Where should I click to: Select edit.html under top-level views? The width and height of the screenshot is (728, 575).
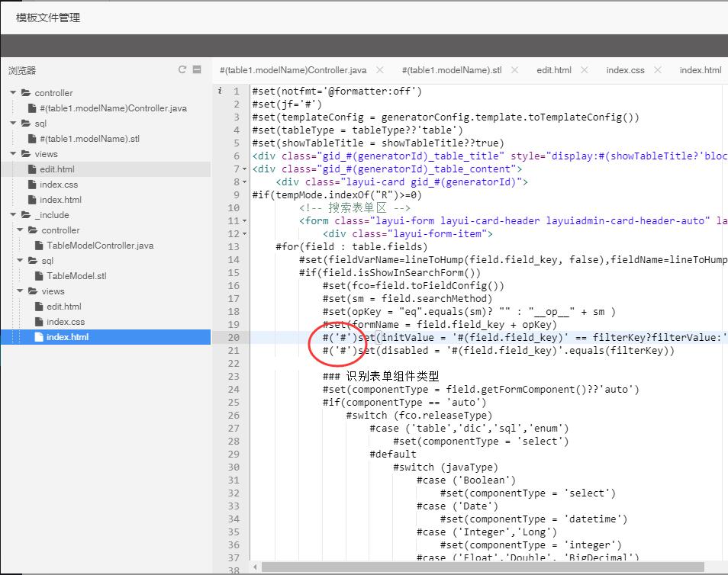click(57, 169)
